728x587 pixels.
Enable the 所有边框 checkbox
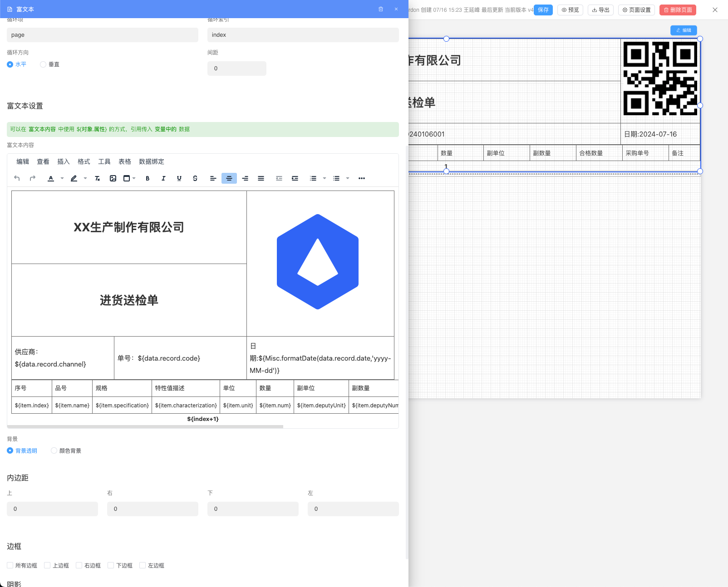click(10, 565)
